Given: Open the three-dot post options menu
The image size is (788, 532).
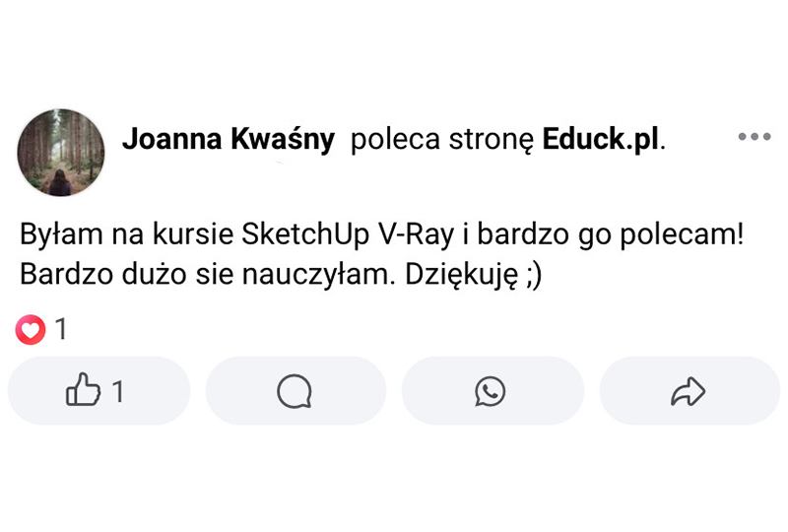Looking at the screenshot, I should [754, 137].
